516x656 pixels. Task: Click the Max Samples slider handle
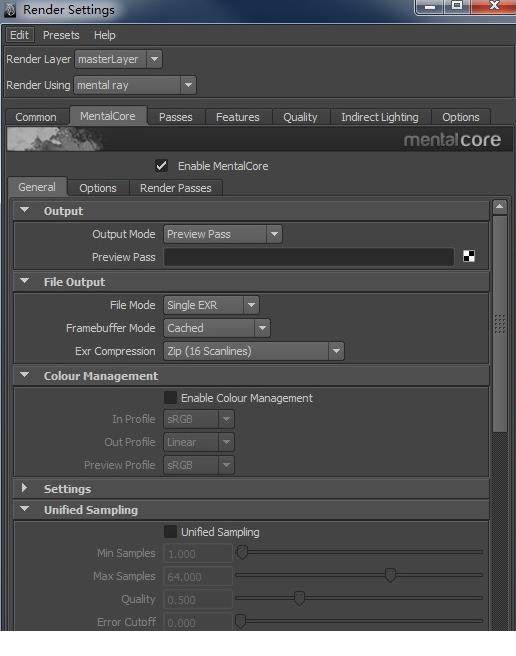tap(390, 575)
